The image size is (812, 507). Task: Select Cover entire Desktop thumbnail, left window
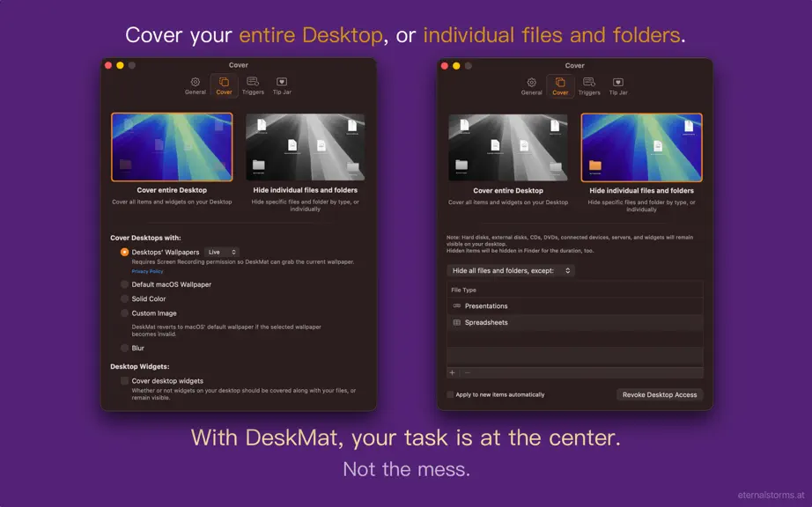[x=172, y=147]
